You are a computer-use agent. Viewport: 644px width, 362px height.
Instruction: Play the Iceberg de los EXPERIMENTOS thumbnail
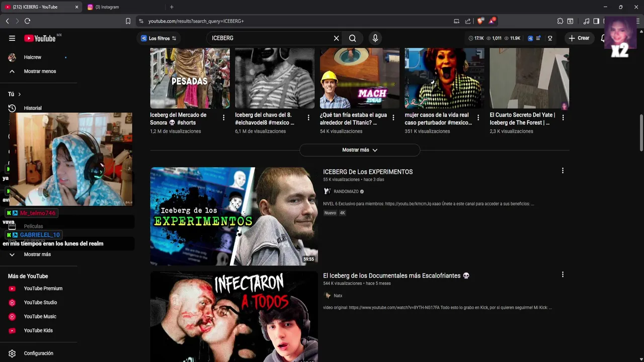234,216
